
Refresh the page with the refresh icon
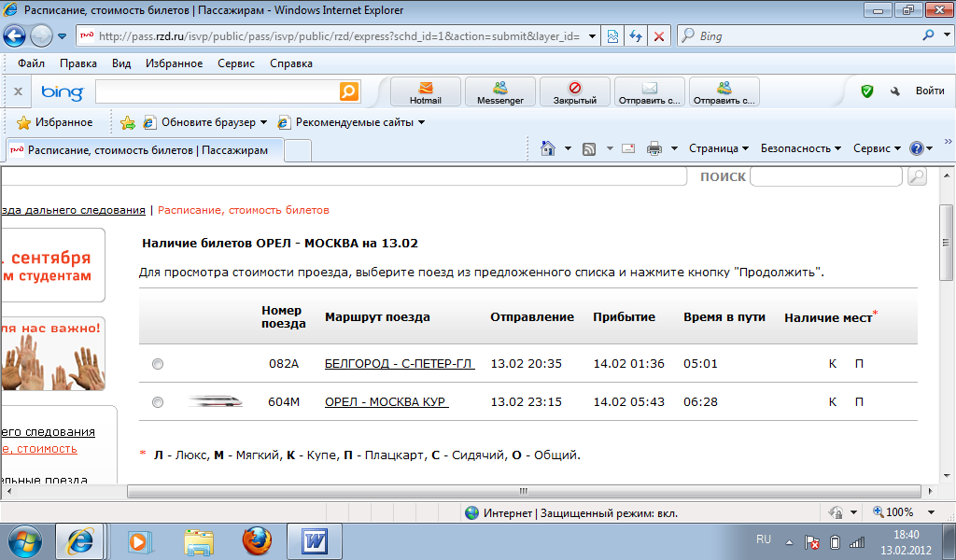[635, 36]
